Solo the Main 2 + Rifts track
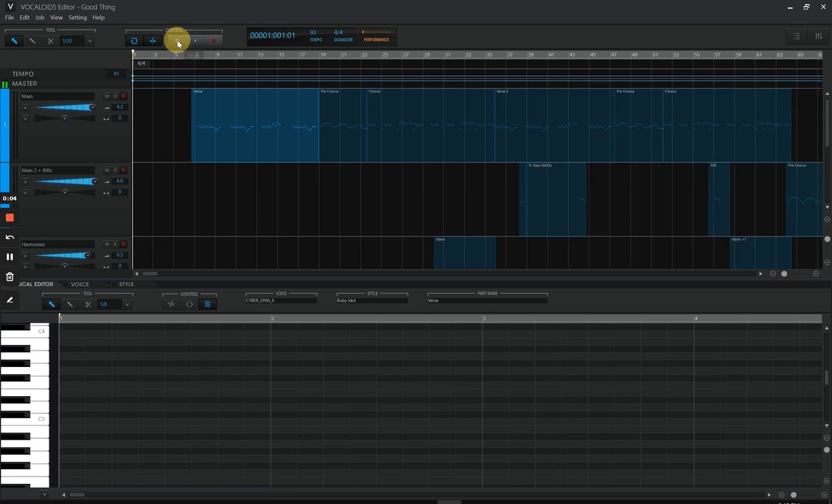This screenshot has width=832, height=504. 115,170
